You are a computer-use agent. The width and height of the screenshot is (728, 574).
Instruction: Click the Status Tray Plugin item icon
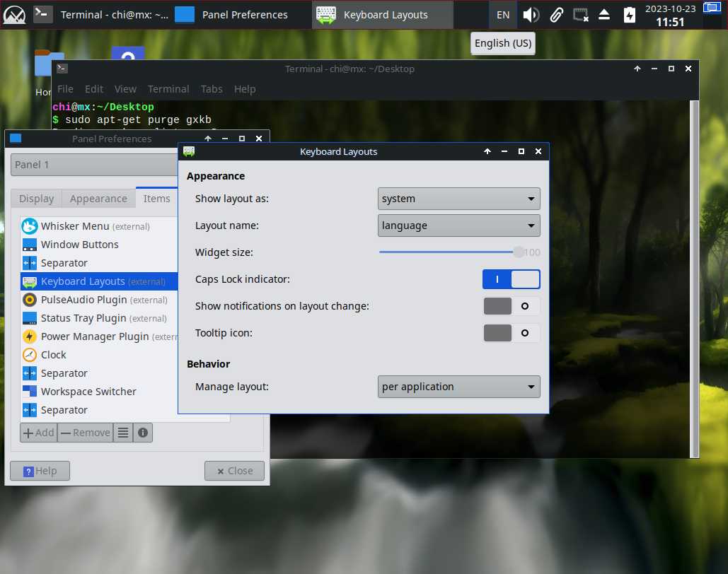pos(29,318)
